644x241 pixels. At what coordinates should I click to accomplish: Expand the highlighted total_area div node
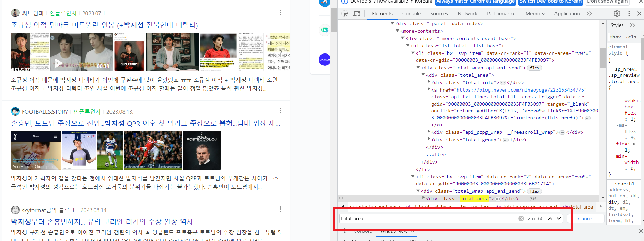[423, 198]
